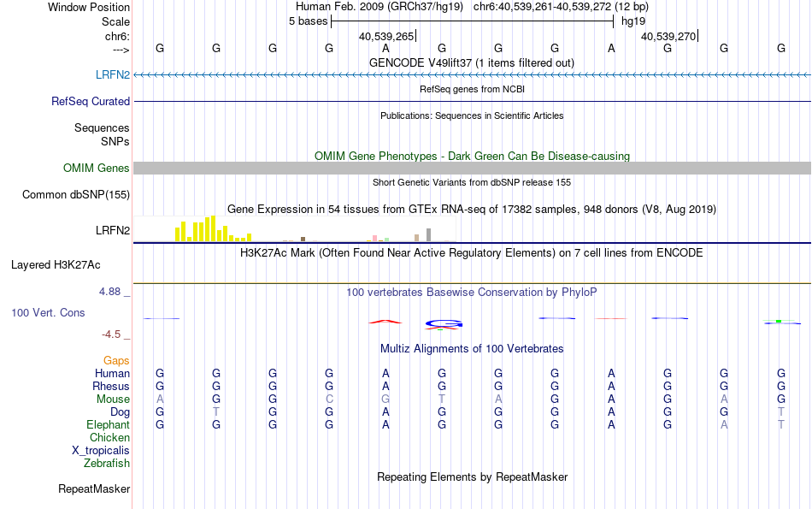This screenshot has height=509, width=812.
Task: Click the 40,539,270 ruler position marker
Action: click(668, 36)
